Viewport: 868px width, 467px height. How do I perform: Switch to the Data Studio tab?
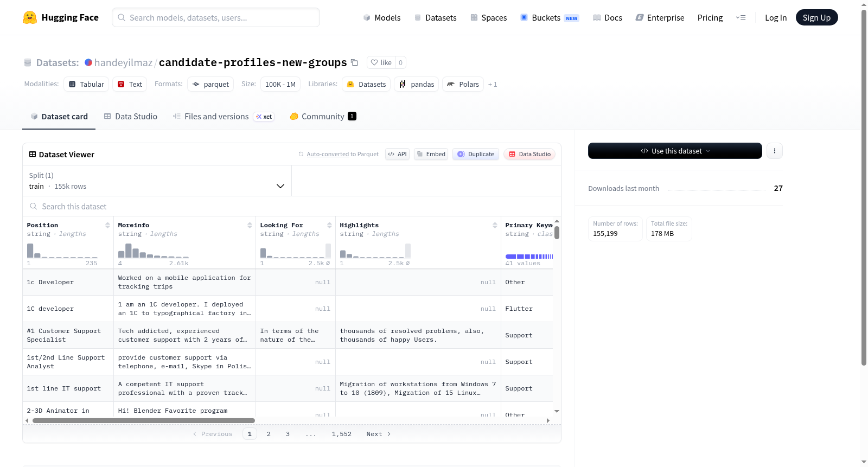(x=130, y=116)
